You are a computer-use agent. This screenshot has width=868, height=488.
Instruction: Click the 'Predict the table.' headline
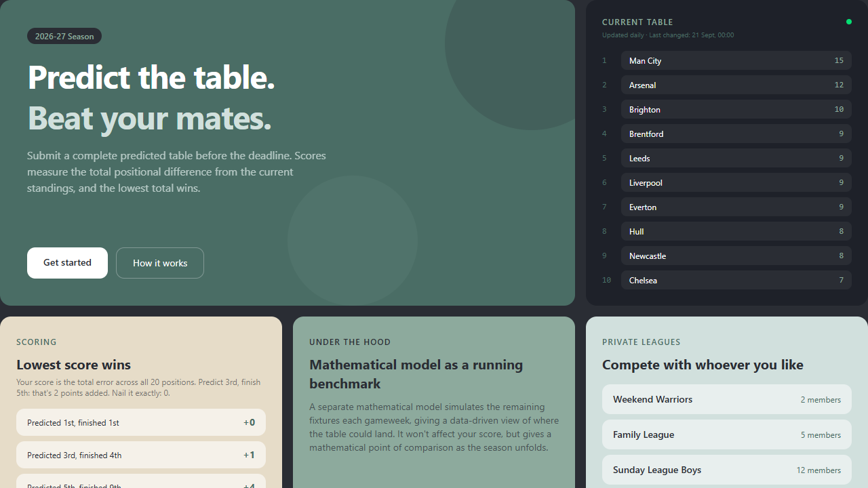tap(151, 77)
